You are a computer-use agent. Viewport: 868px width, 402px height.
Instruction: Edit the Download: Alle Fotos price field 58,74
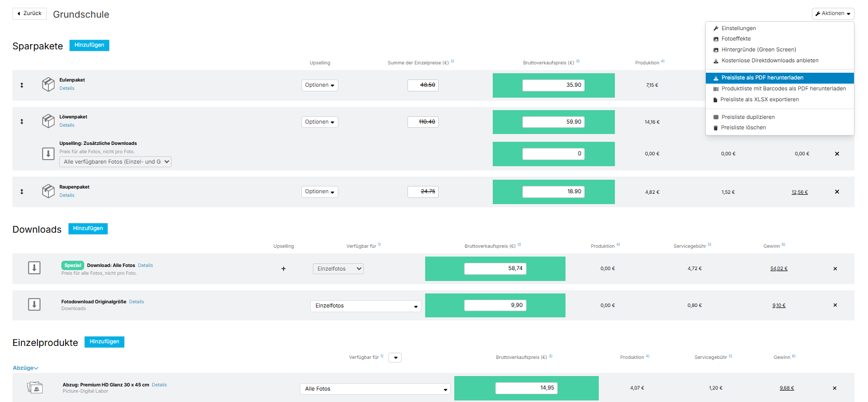[495, 269]
